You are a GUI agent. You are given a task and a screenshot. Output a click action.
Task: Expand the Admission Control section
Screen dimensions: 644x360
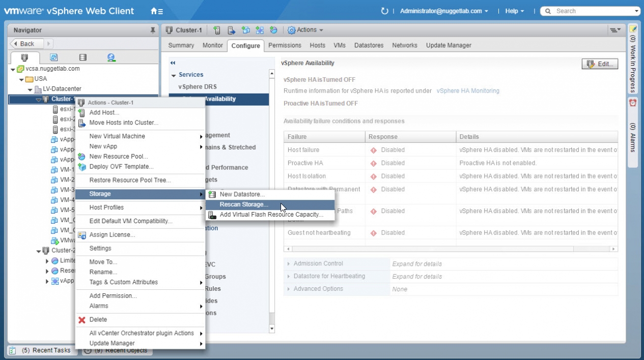coord(318,263)
